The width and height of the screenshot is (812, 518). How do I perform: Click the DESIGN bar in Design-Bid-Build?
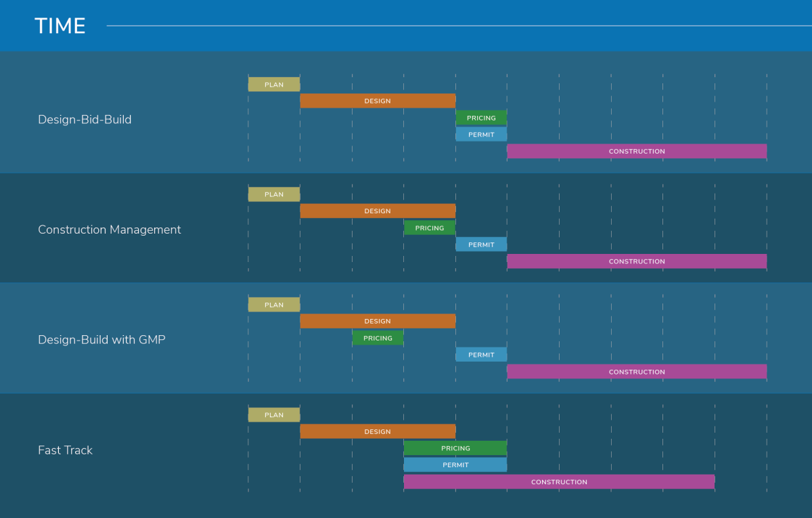(x=378, y=101)
